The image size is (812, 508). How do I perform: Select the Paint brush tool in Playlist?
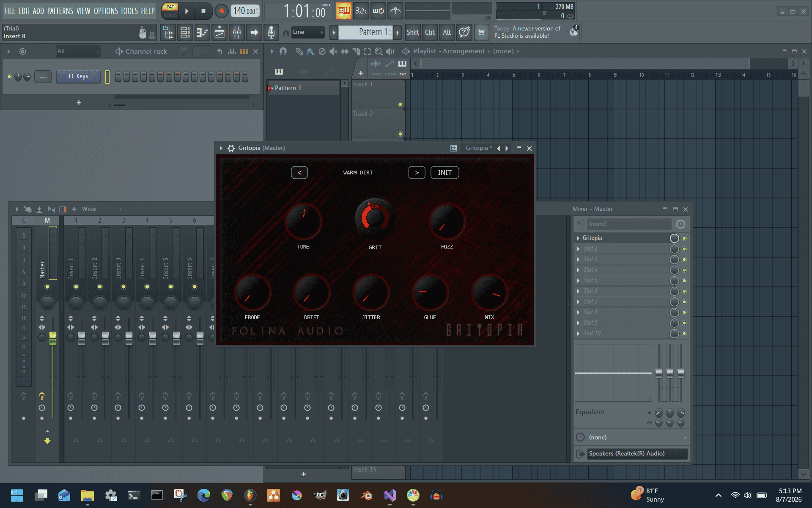(x=311, y=51)
